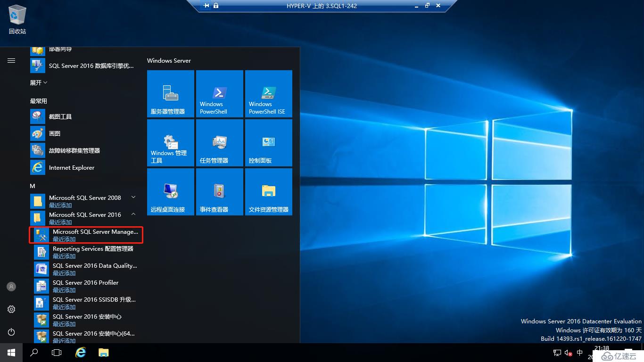Open Server Manager tile (服务器管理器)
Viewport: 644px width, 362px height.
click(171, 94)
